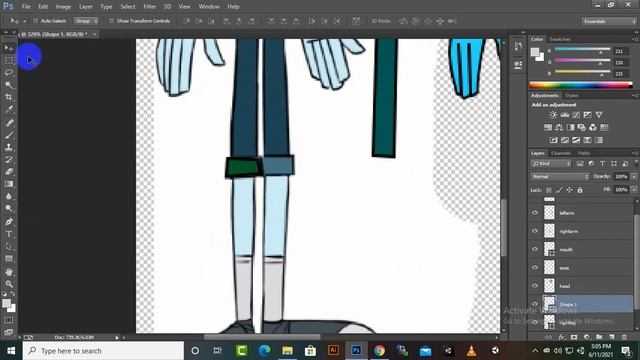Select the Dodge tool
Screen dimensions: 640x360
[x=9, y=208]
